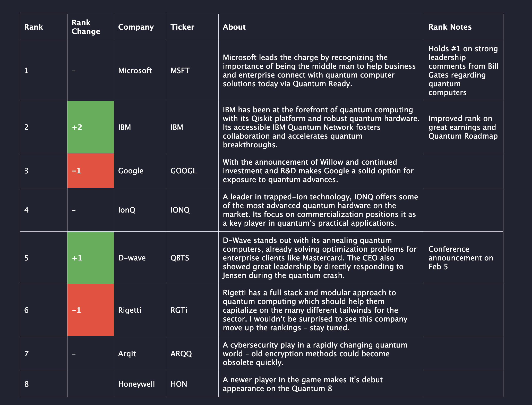Click the ARQQ ticker cell
Viewport: 532px width, 405px height.
pyautogui.click(x=181, y=353)
